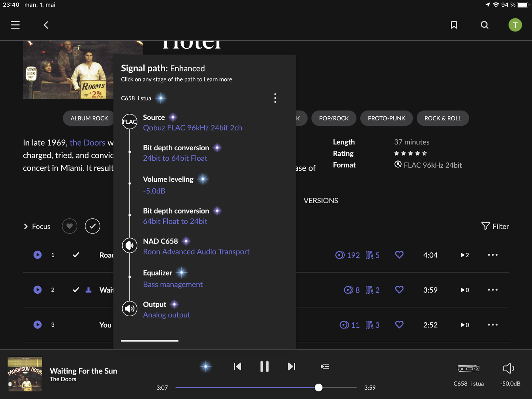Click the play count 0 on track 3
The height and width of the screenshot is (399, 532).
(465, 325)
